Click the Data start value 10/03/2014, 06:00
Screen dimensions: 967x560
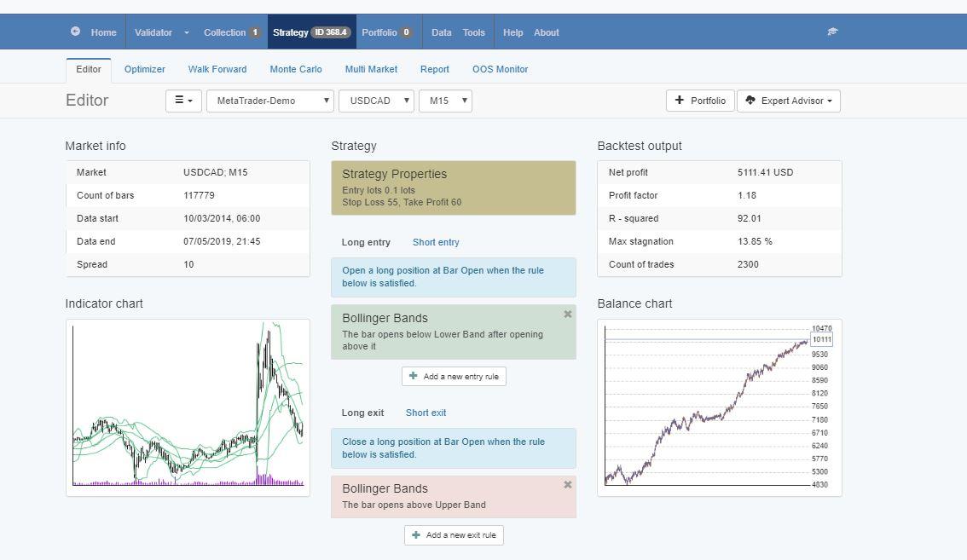click(222, 218)
